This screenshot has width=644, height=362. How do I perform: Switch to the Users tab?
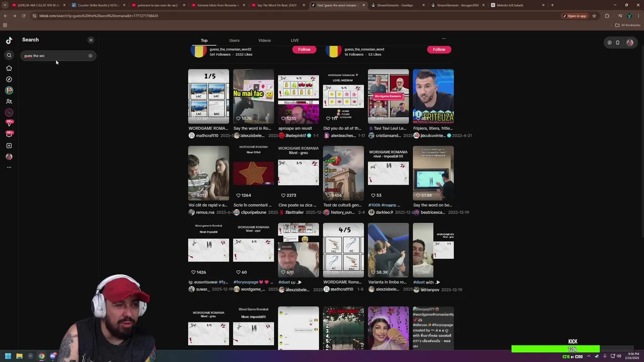click(x=234, y=40)
